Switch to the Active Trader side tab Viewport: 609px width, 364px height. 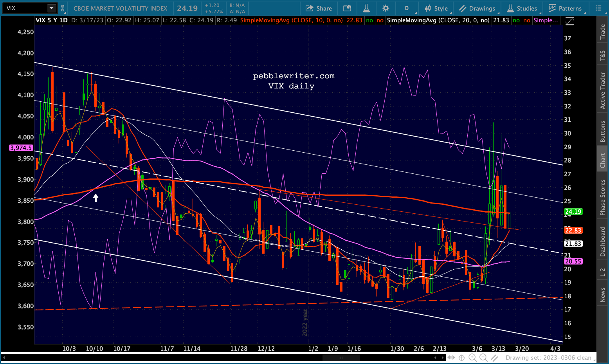(603, 90)
